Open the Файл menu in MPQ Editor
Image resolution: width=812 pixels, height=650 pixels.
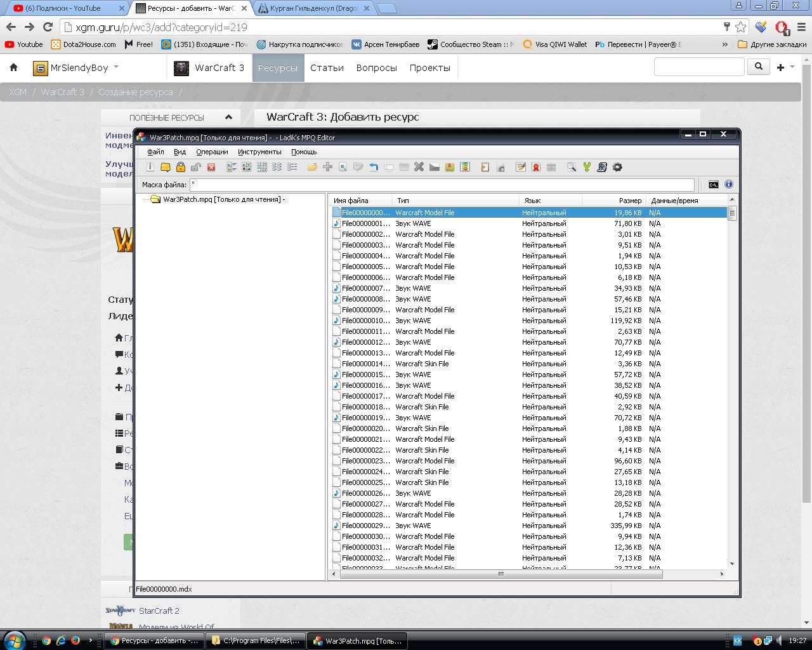click(155, 152)
